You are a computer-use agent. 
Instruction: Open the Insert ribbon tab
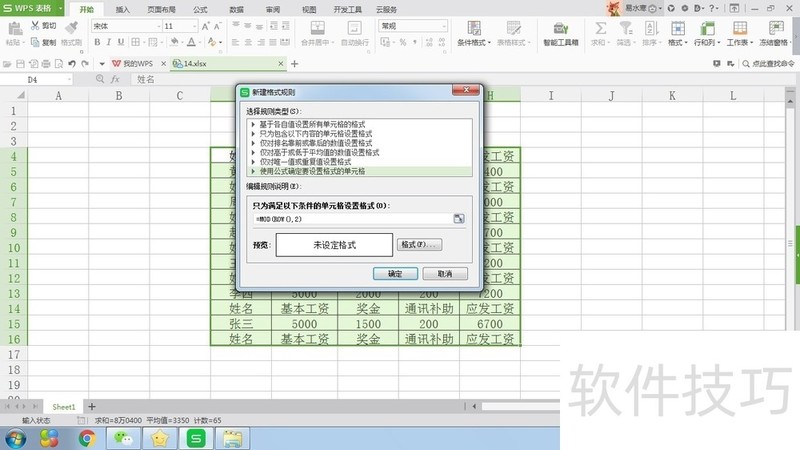tap(122, 9)
